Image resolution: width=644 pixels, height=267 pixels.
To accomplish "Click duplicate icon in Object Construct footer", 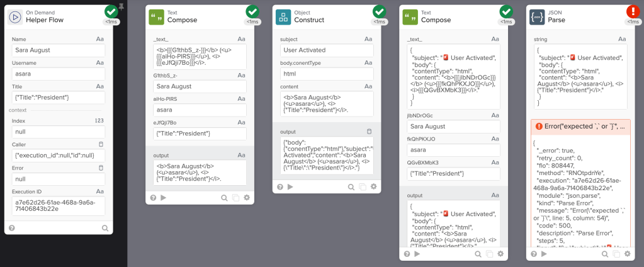I will click(x=362, y=186).
